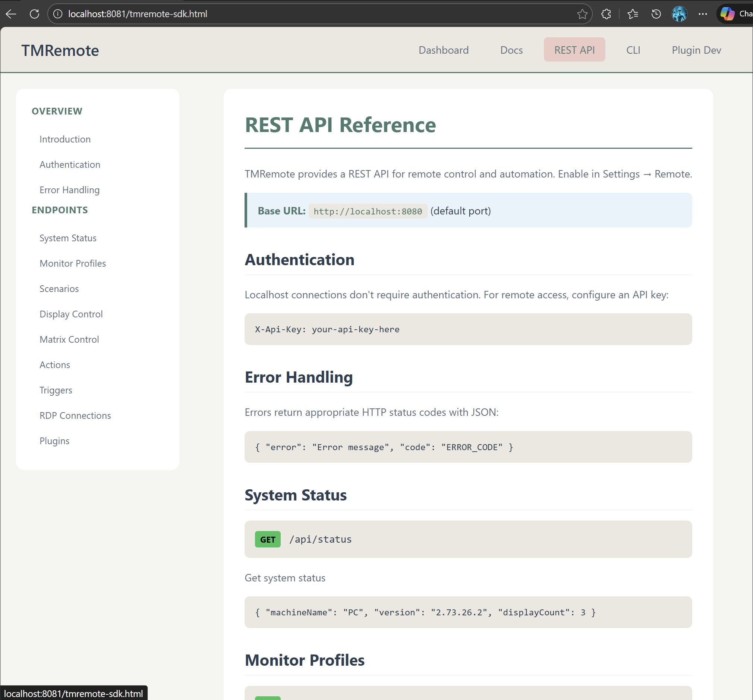Open Settings and more ellipsis menu
753x700 pixels.
(703, 14)
